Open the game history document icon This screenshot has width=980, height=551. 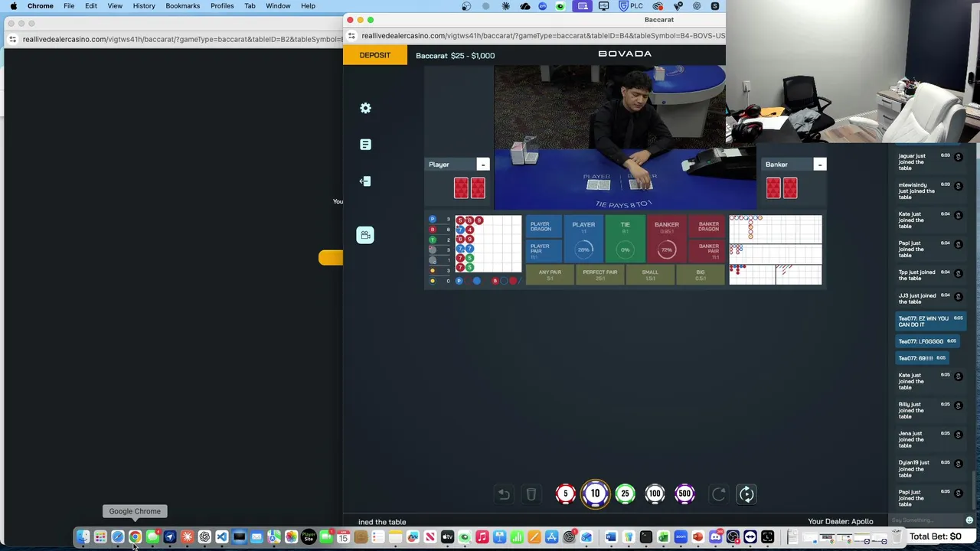(x=365, y=145)
